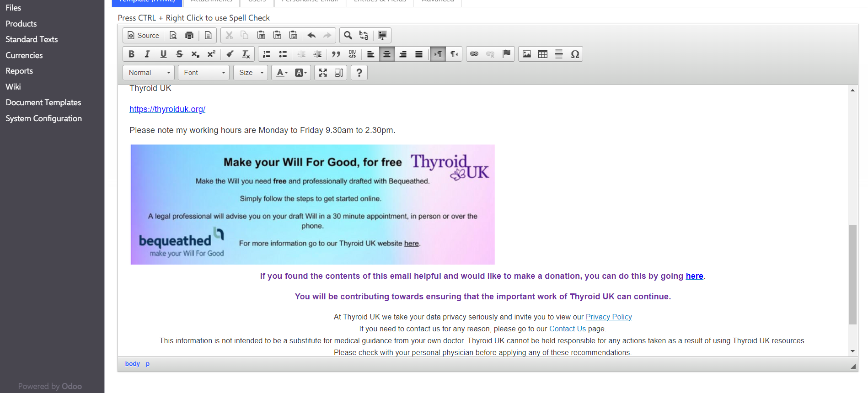
Task: Insert a special character with omega icon
Action: coord(575,54)
